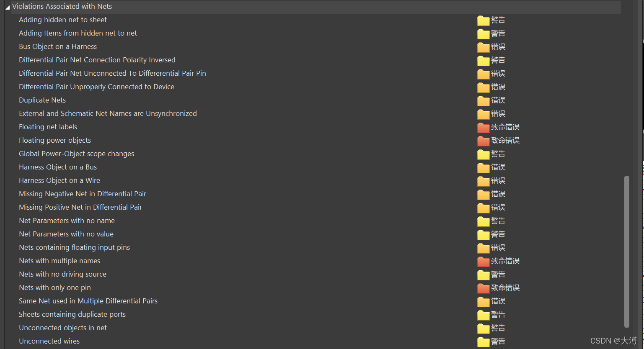Viewport: 644px width, 349px height.
Task: Select the Harness Object on a Bus row
Action: click(58, 167)
